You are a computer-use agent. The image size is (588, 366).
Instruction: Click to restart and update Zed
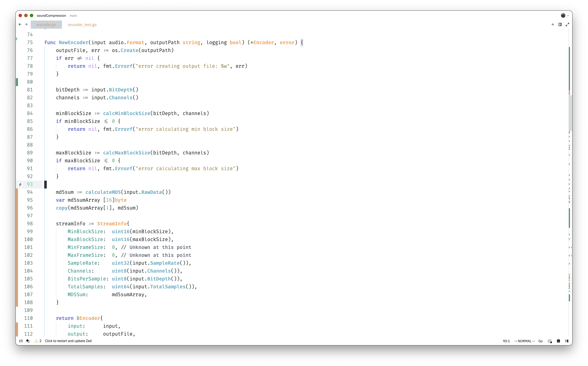tap(68, 341)
